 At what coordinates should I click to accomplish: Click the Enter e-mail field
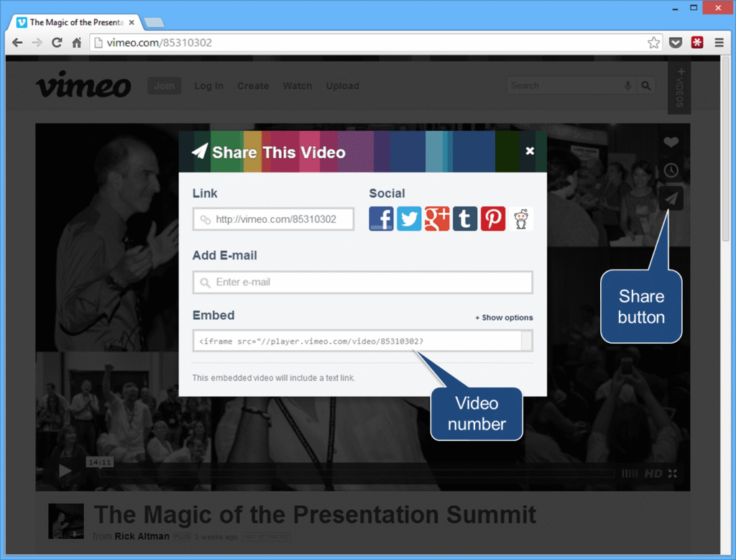[363, 283]
